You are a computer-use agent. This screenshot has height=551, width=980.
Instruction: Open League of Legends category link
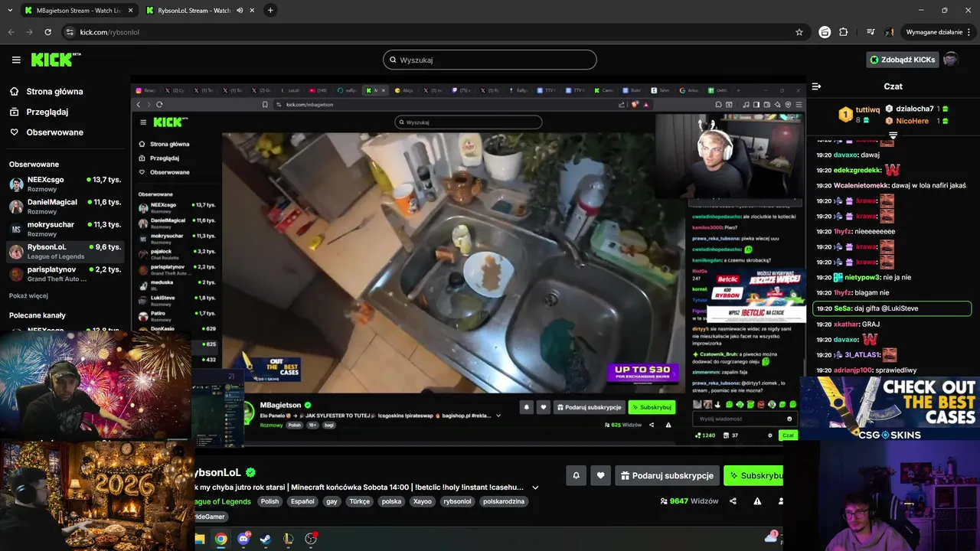click(x=223, y=501)
